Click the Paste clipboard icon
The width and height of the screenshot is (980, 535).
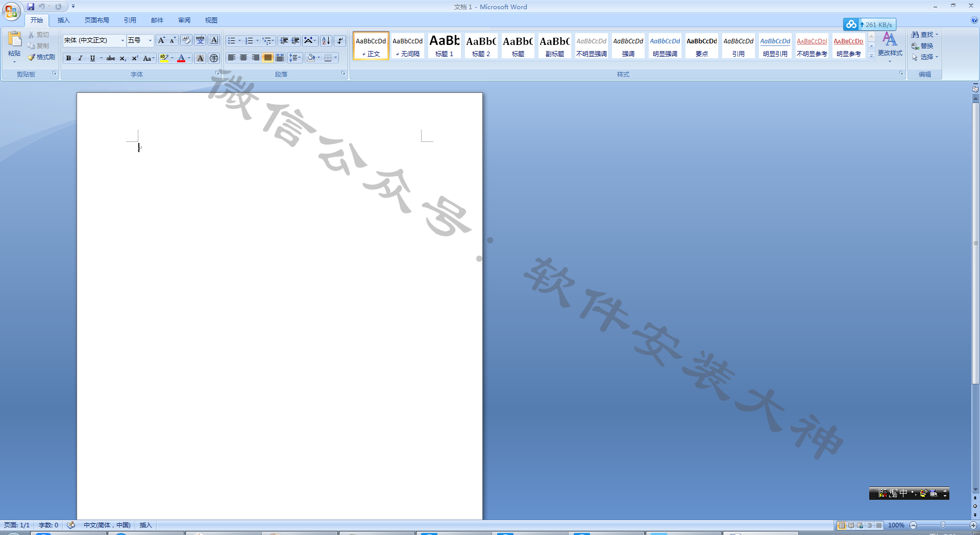[14, 39]
